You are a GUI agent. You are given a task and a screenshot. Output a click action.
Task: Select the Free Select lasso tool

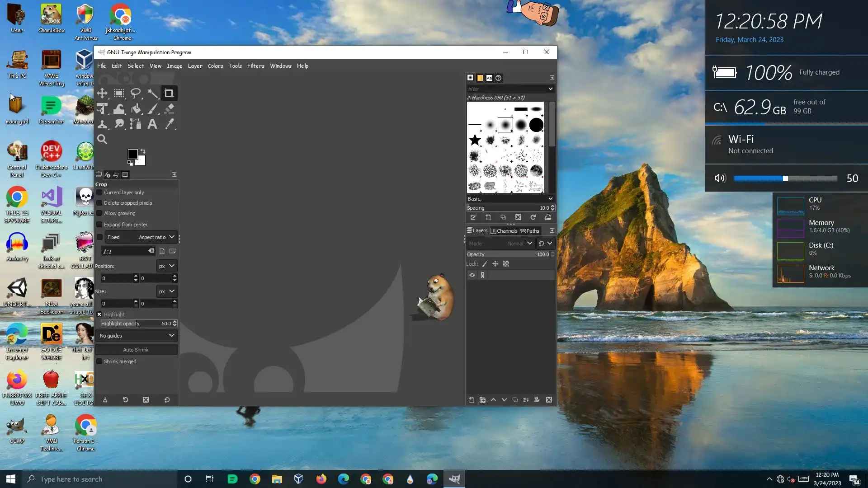[x=136, y=94]
